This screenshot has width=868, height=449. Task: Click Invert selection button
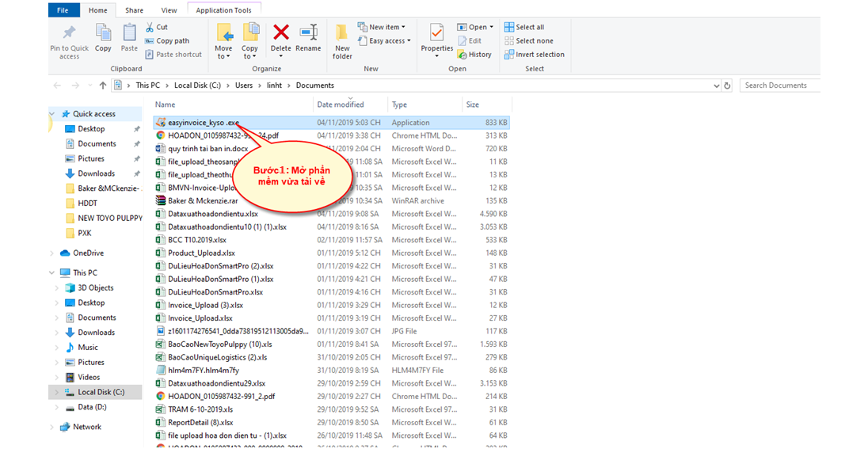[534, 55]
